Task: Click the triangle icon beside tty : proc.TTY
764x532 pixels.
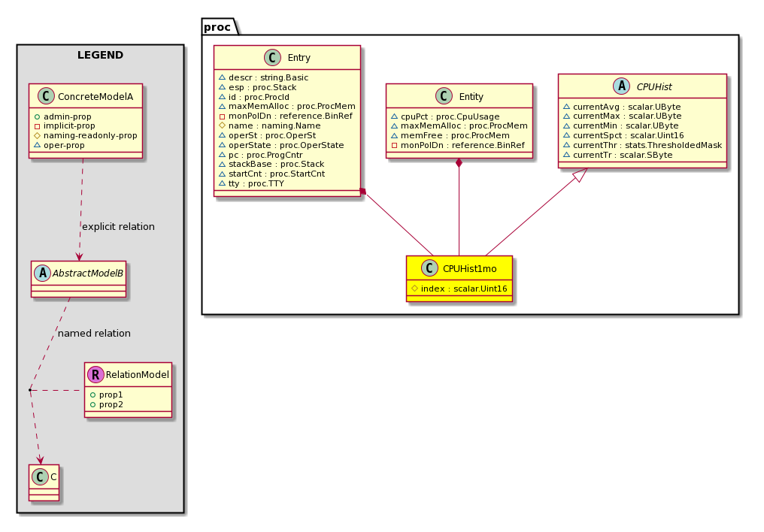Action: 222,183
